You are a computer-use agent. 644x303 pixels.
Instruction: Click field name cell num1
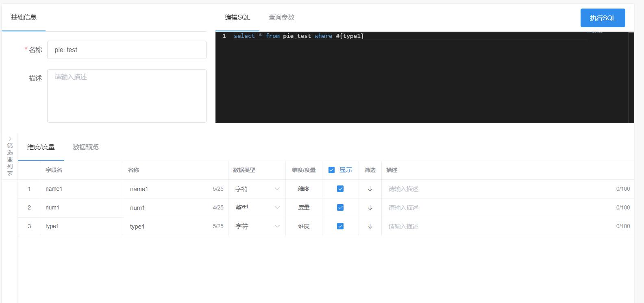[82, 207]
